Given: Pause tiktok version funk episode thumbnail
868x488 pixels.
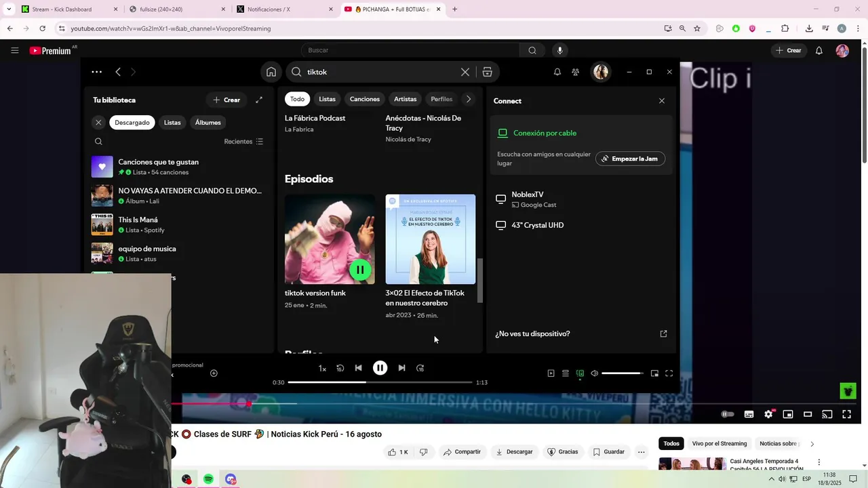Looking at the screenshot, I should point(360,270).
